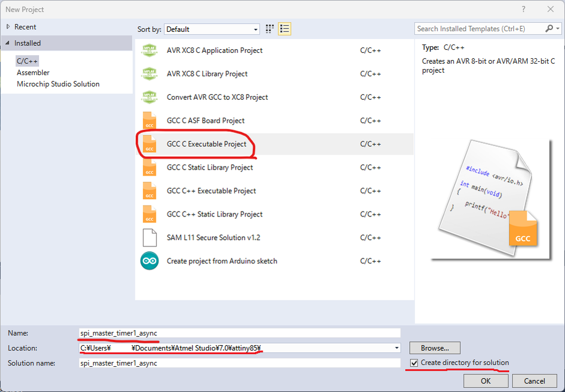This screenshot has height=392, width=565.
Task: Choose the Convert AVR GCC to XC8 icon
Action: point(149,97)
